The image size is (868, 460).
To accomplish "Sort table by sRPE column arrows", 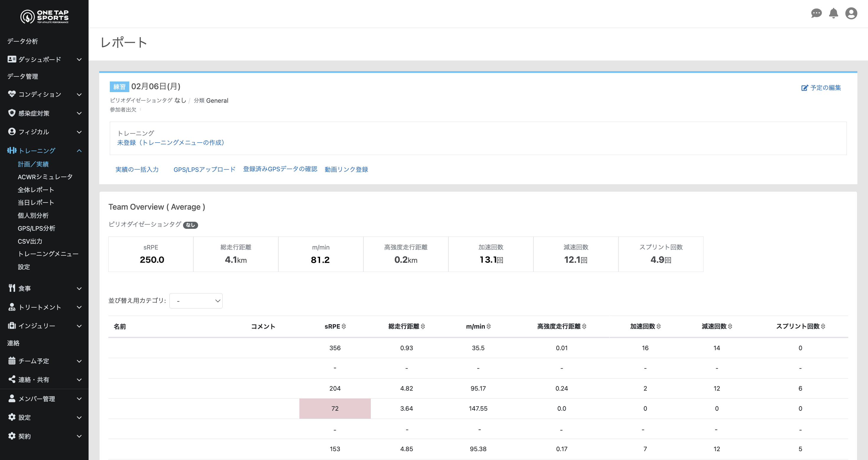I will coord(344,326).
